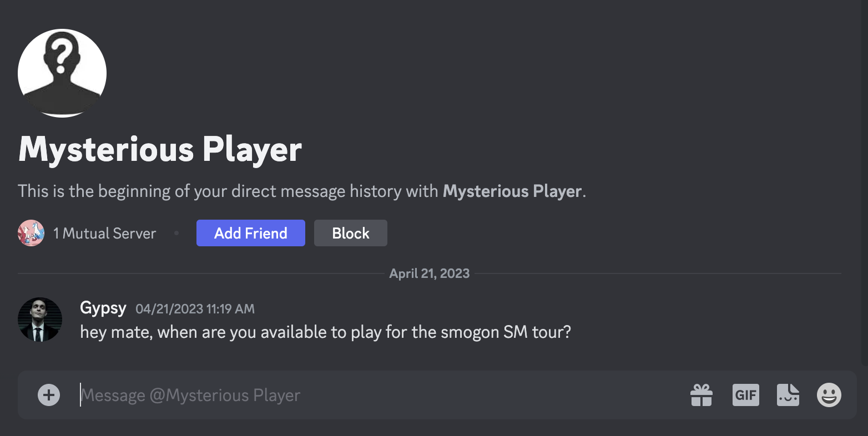Click the 04/21/2023 11:19 AM timestamp
868x436 pixels.
tap(195, 309)
